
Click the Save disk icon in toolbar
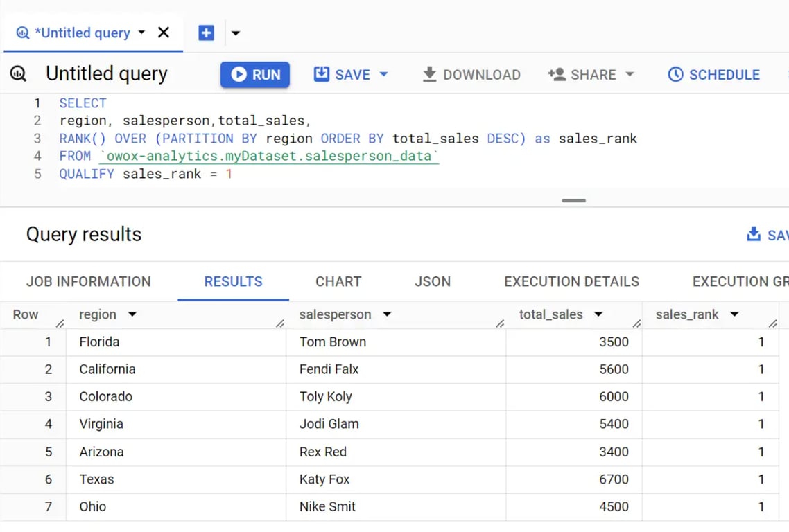coord(321,74)
